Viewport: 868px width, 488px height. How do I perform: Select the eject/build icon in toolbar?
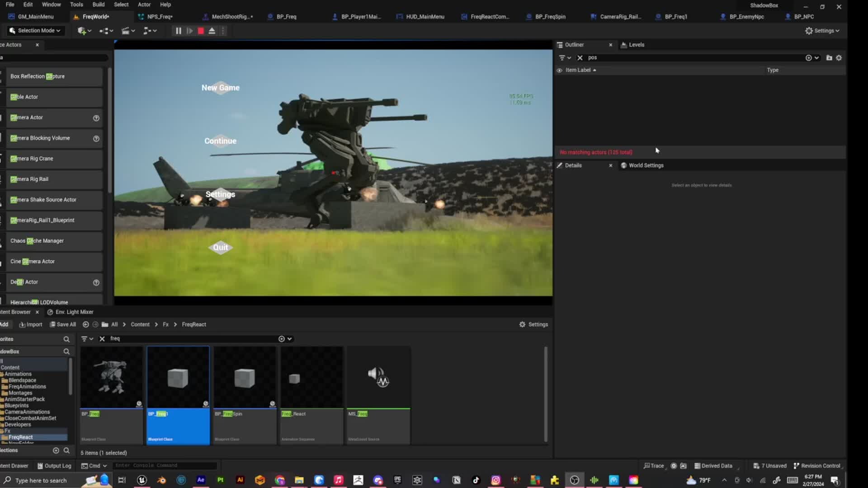tap(212, 30)
